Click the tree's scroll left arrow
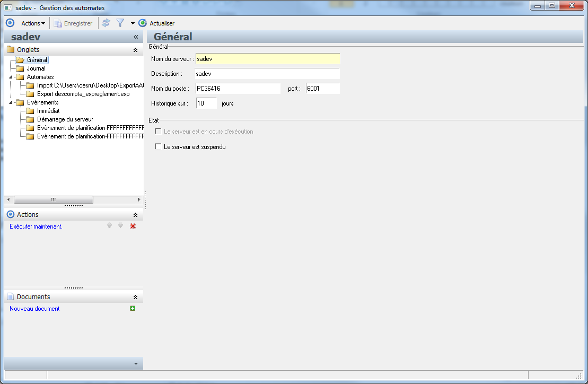 click(x=8, y=199)
